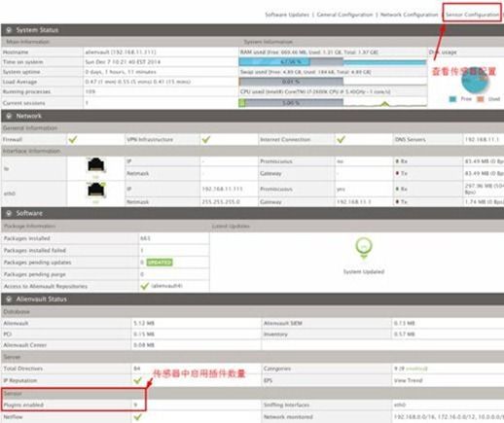Select the Hostname value alienvault

[121, 52]
